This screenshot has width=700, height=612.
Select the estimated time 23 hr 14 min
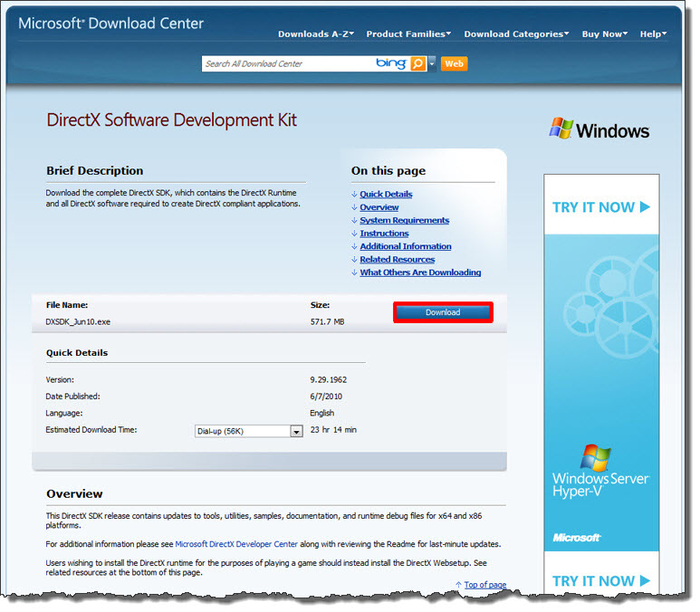coord(333,430)
